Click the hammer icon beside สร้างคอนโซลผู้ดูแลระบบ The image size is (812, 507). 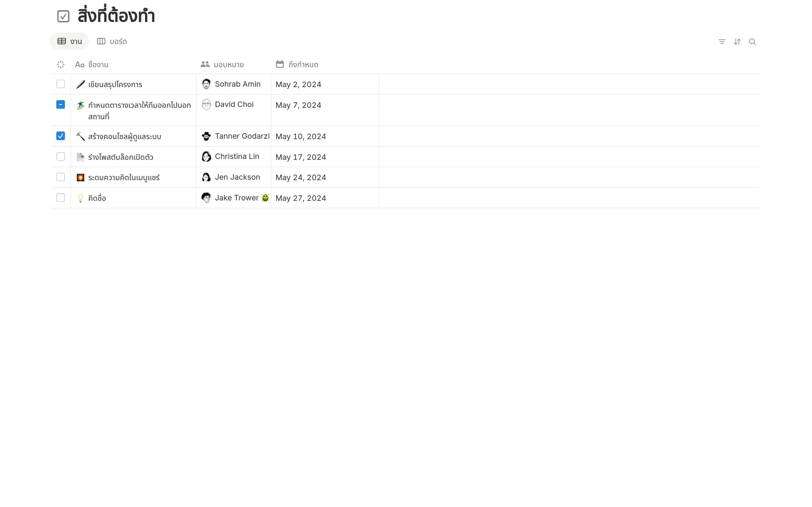(80, 136)
